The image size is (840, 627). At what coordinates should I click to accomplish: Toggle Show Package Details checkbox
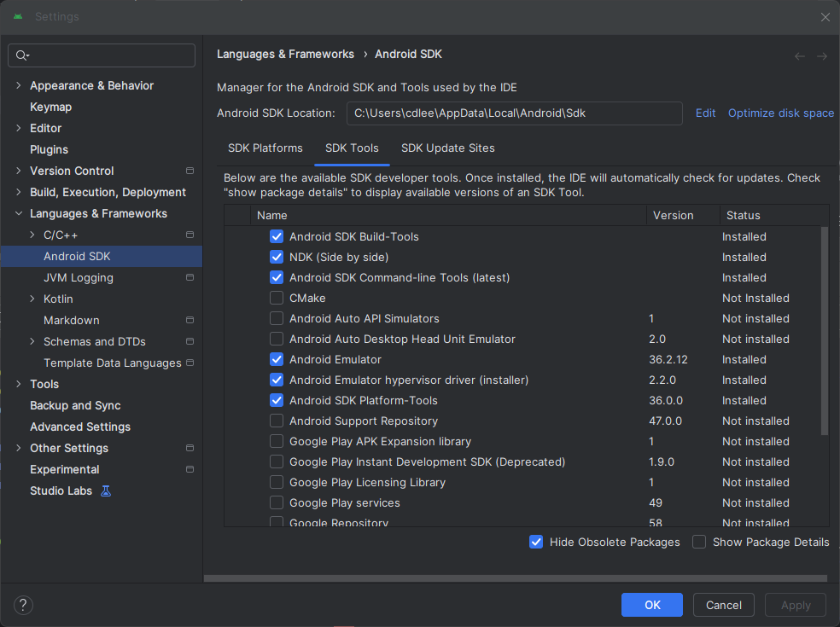(x=699, y=542)
